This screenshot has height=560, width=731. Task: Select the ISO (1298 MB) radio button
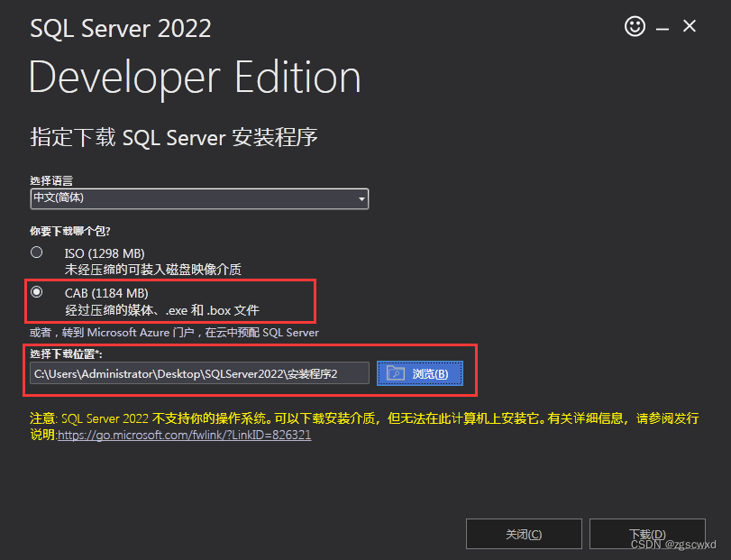click(36, 252)
